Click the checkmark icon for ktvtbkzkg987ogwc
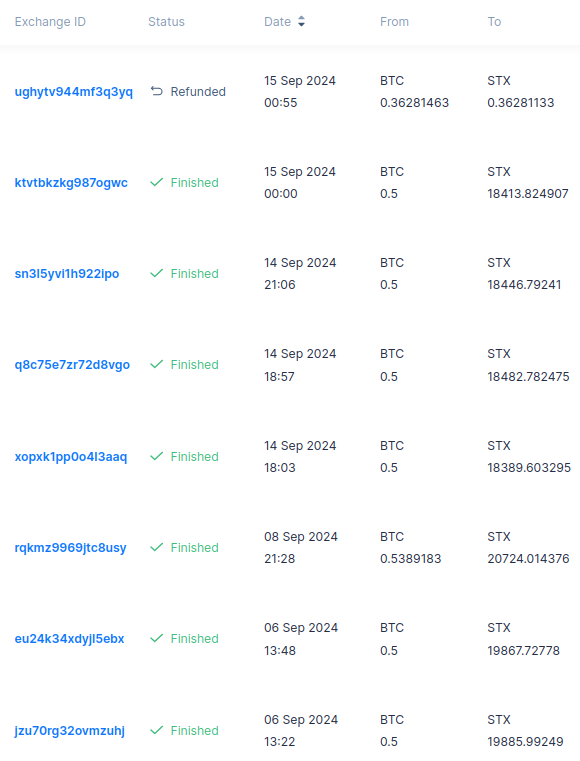The width and height of the screenshot is (580, 761). pyautogui.click(x=156, y=182)
